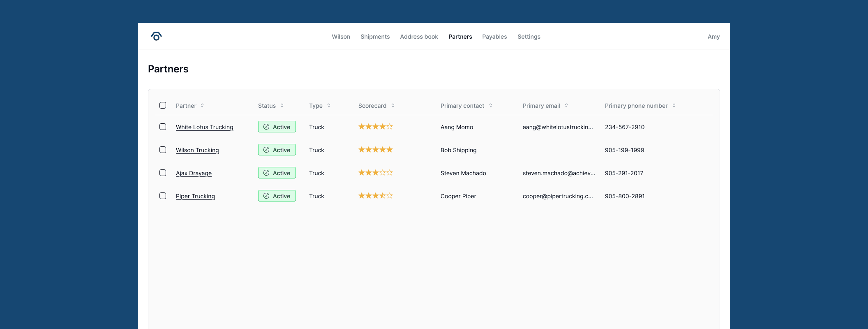Click Piper Trucking star rating
The height and width of the screenshot is (329, 868).
(376, 196)
